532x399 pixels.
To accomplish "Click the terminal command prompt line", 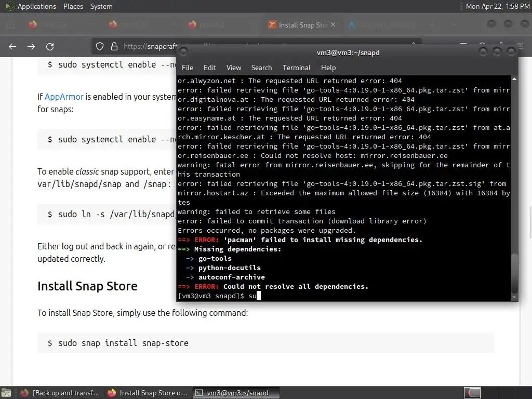I will click(x=343, y=296).
